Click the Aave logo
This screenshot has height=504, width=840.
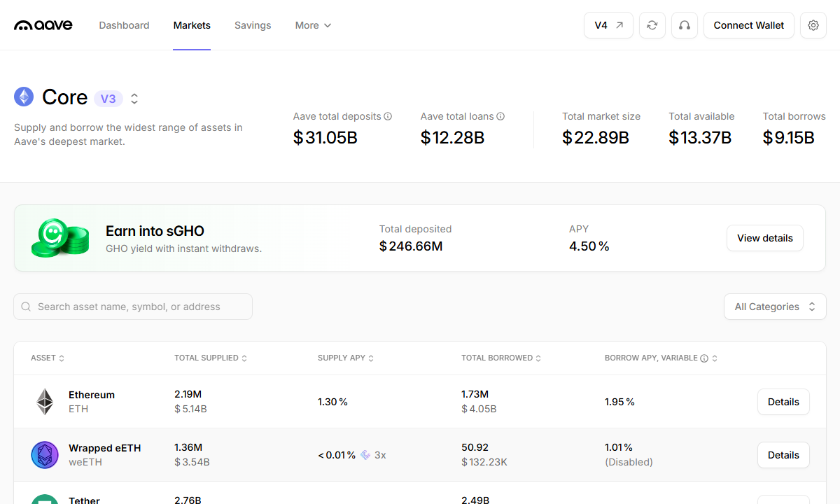pyautogui.click(x=43, y=25)
